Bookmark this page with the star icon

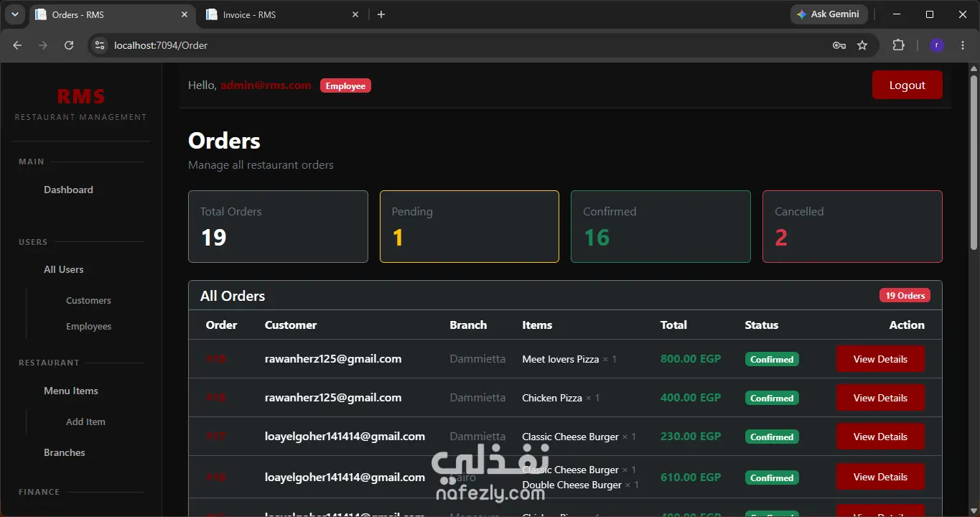[862, 45]
